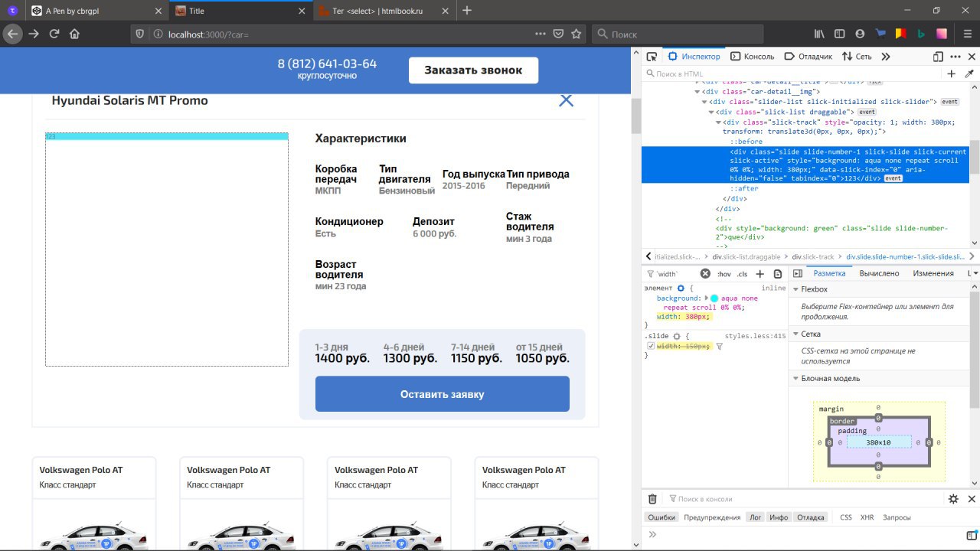Open the styles.less:415 source link
980x551 pixels.
coord(755,336)
